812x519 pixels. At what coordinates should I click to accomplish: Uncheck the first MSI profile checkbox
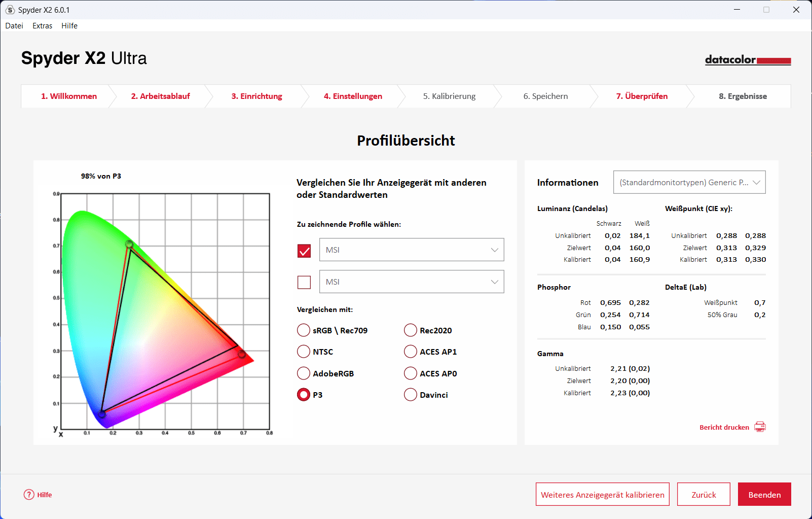(x=304, y=250)
